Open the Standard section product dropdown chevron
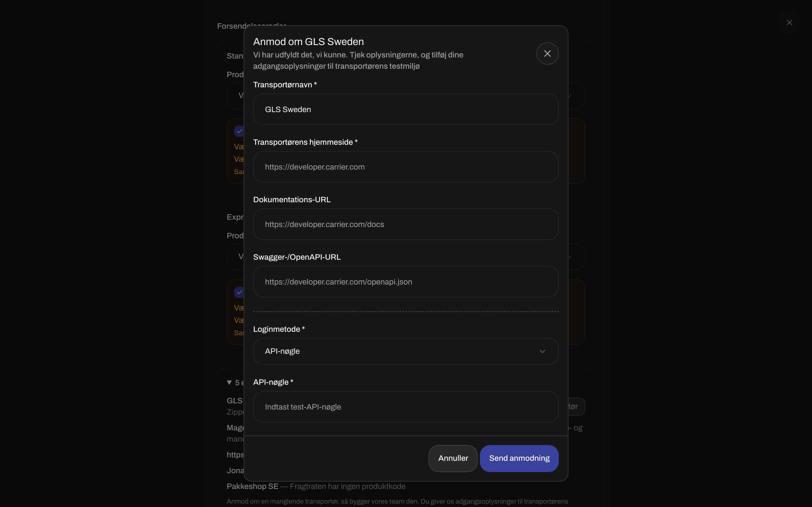Screen dimensions: 812x507 tap(570, 96)
